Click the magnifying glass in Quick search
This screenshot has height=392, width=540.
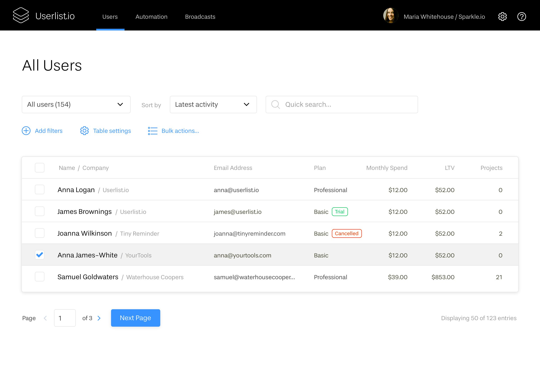[x=275, y=104]
